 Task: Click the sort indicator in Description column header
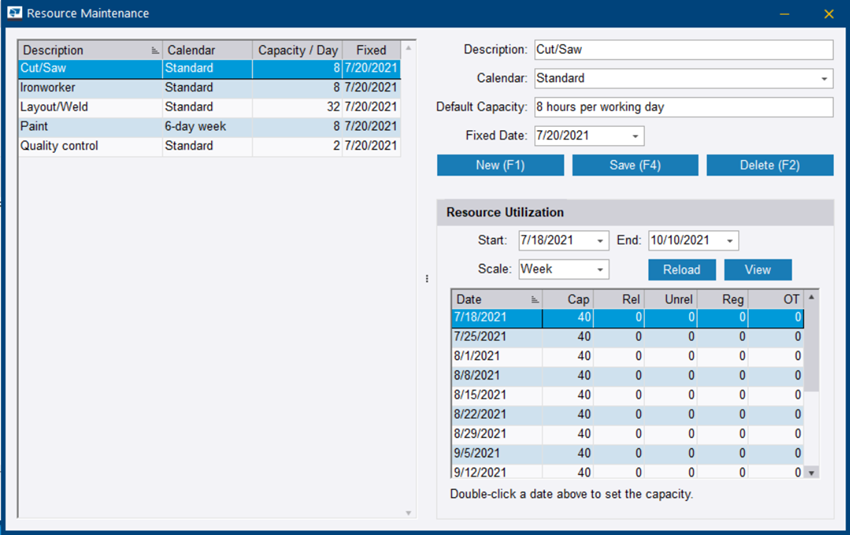155,50
